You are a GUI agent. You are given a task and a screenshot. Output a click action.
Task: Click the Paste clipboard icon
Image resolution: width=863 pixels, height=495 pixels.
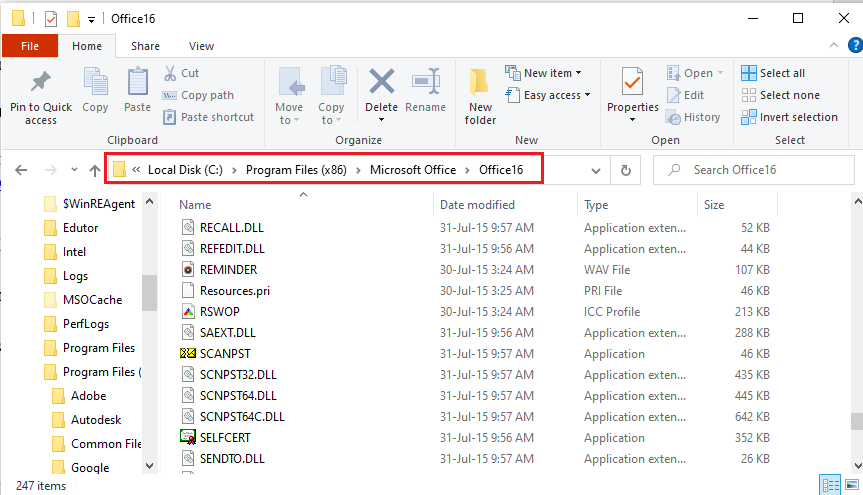coord(138,82)
